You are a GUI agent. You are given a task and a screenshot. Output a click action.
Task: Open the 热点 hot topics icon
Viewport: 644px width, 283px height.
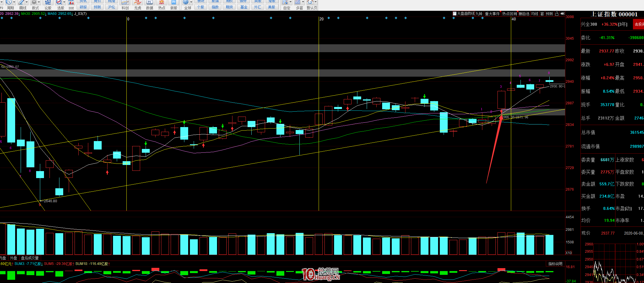[x=162, y=3]
